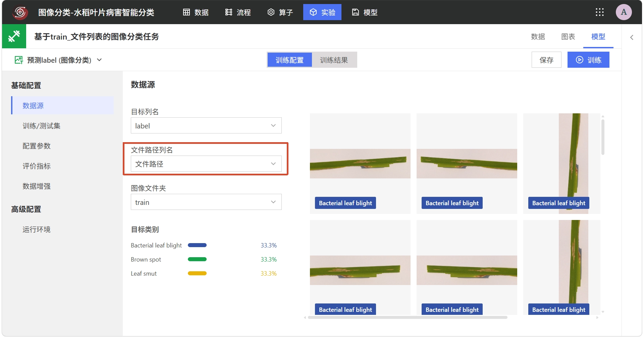This screenshot has height=338, width=644.
Task: Select the 训练配置 toggle tab
Action: (289, 60)
